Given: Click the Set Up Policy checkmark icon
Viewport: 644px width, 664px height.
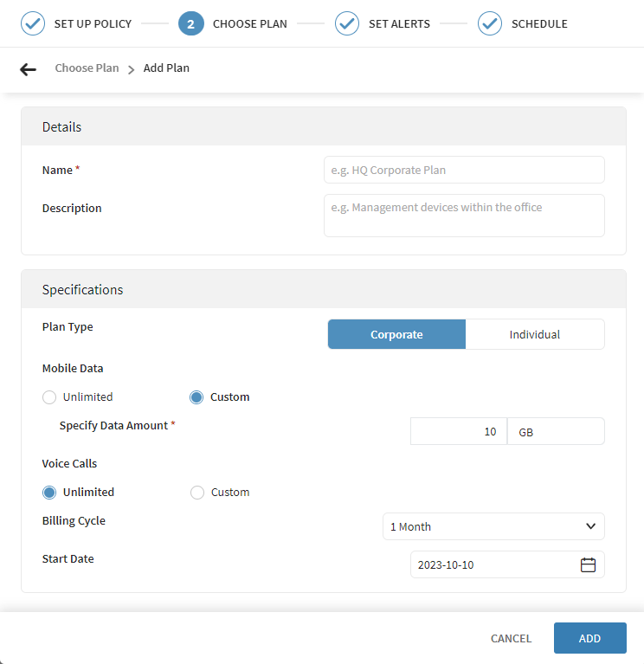Looking at the screenshot, I should tap(33, 23).
